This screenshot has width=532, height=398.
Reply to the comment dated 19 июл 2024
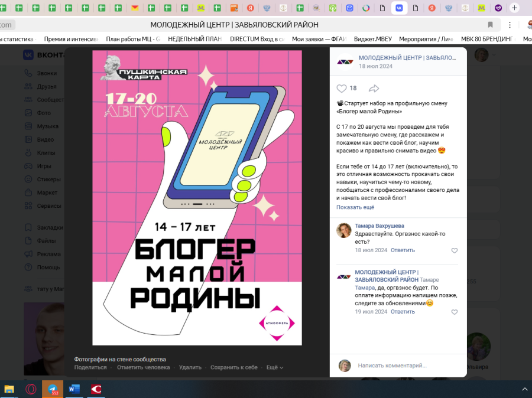[x=403, y=312]
